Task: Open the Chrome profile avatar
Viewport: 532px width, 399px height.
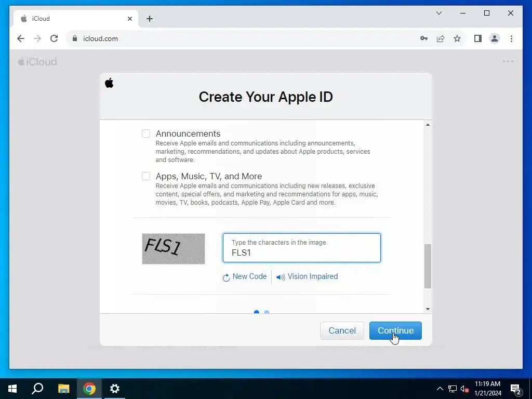Action: click(x=495, y=38)
